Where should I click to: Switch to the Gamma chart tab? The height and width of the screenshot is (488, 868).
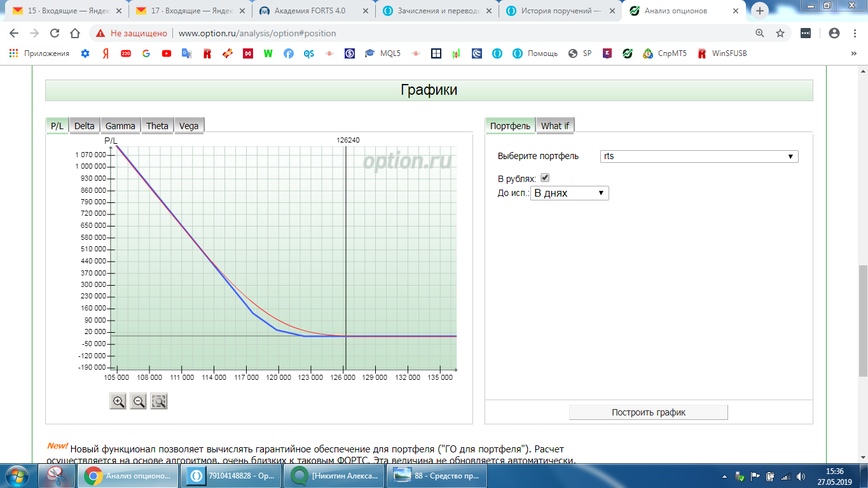coord(120,125)
